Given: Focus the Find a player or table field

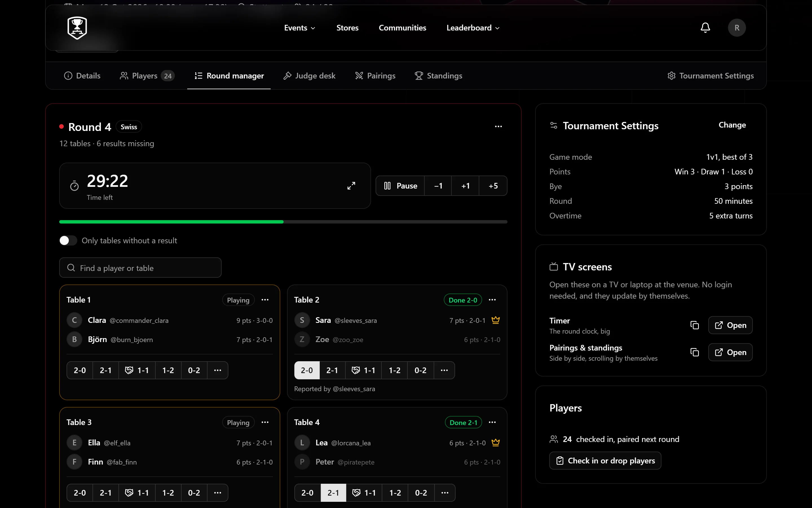Looking at the screenshot, I should (140, 268).
